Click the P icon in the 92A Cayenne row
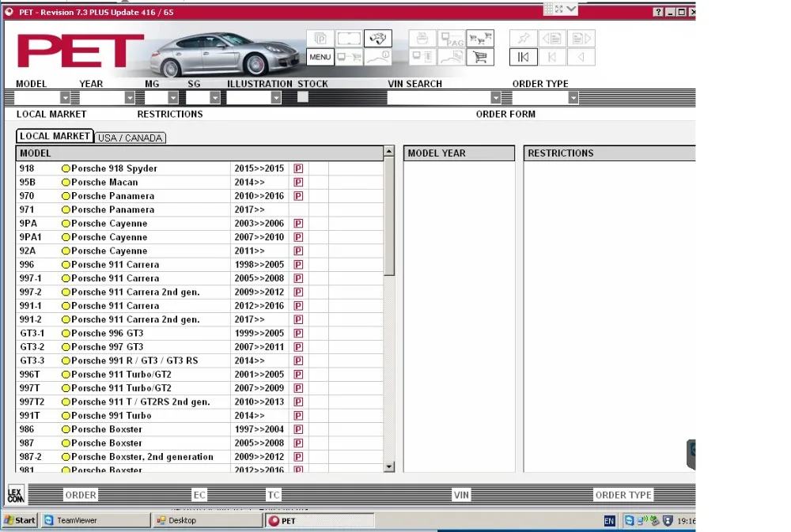Viewport: 791px width, 532px height. (299, 251)
